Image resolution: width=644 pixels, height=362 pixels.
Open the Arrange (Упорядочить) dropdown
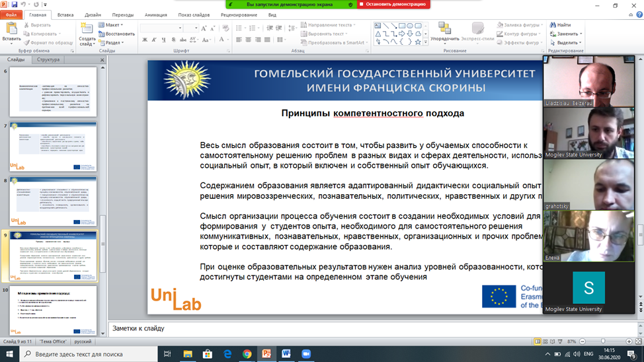(445, 32)
